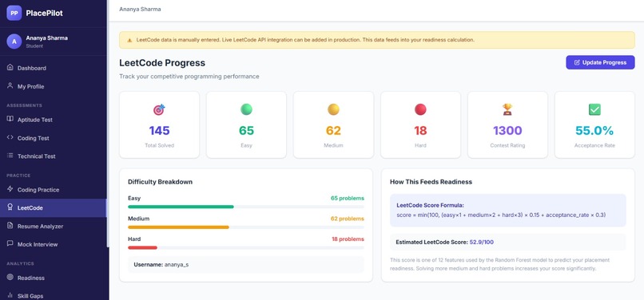Click the PlacePilot PP logo icon
This screenshot has width=644, height=300.
[14, 13]
